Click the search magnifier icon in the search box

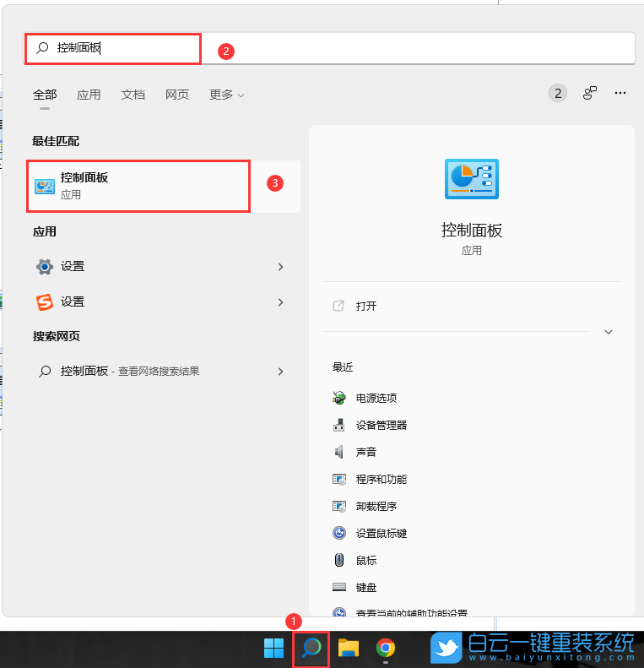point(42,47)
